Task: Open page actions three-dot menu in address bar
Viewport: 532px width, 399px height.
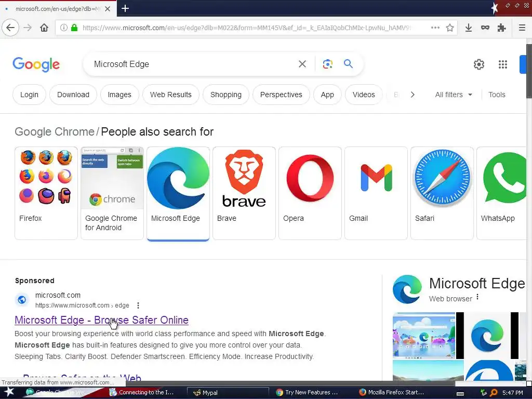Action: tap(435, 28)
